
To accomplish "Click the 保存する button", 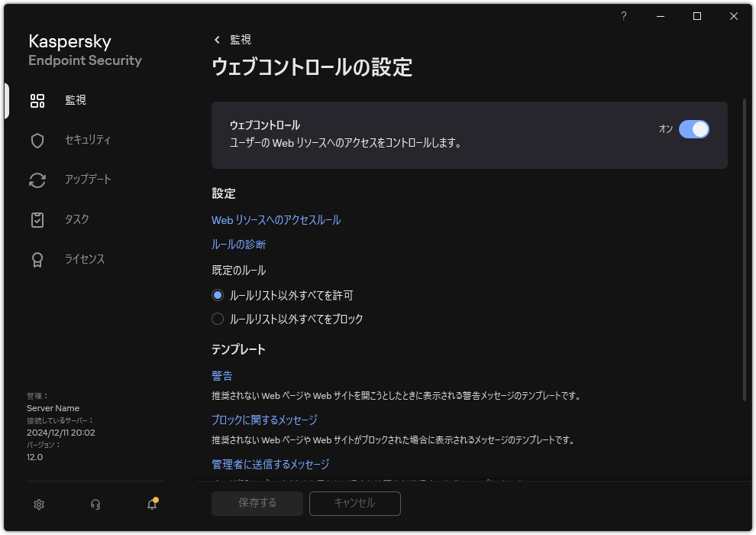I will point(257,503).
